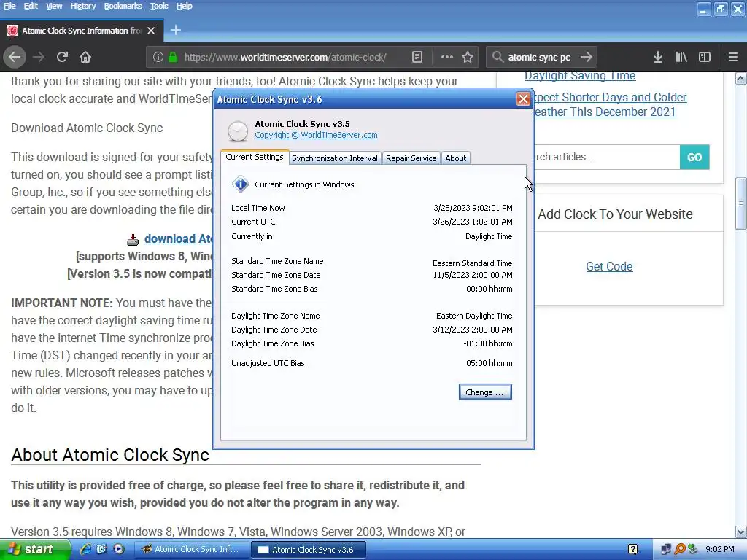Image resolution: width=747 pixels, height=560 pixels.
Task: Click the Change ... button
Action: point(485,392)
